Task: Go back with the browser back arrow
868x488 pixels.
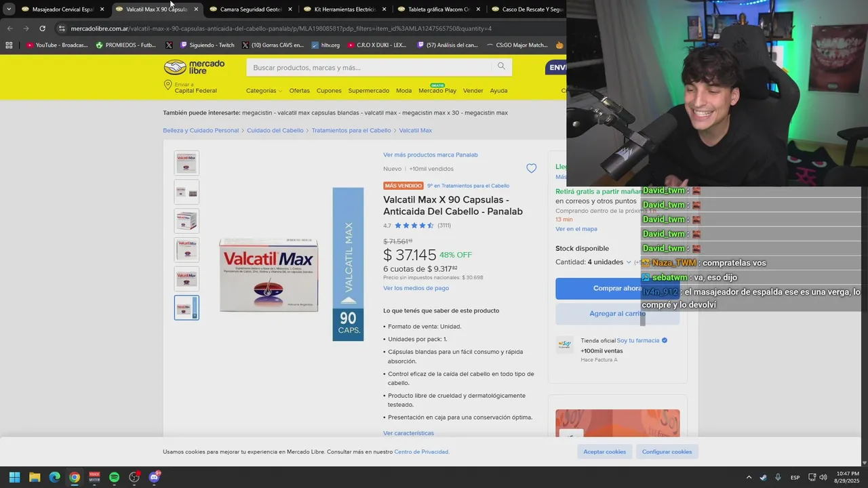Action: point(9,28)
